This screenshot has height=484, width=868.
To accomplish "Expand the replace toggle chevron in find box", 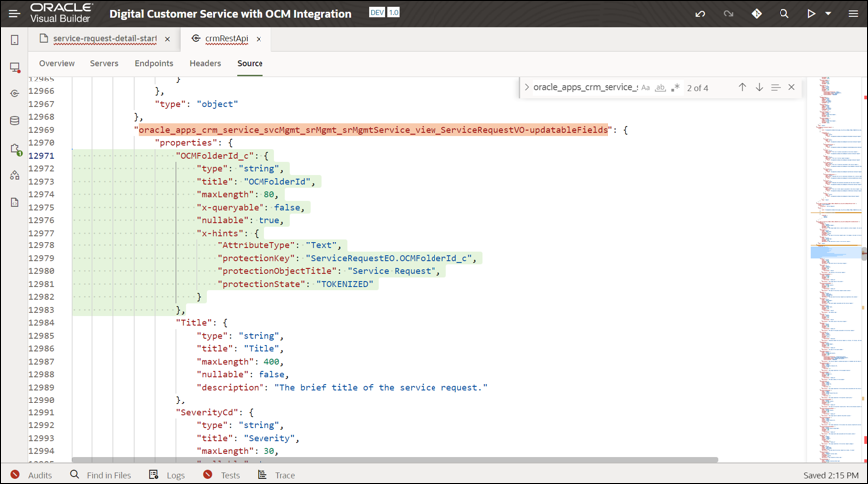I will [x=526, y=87].
